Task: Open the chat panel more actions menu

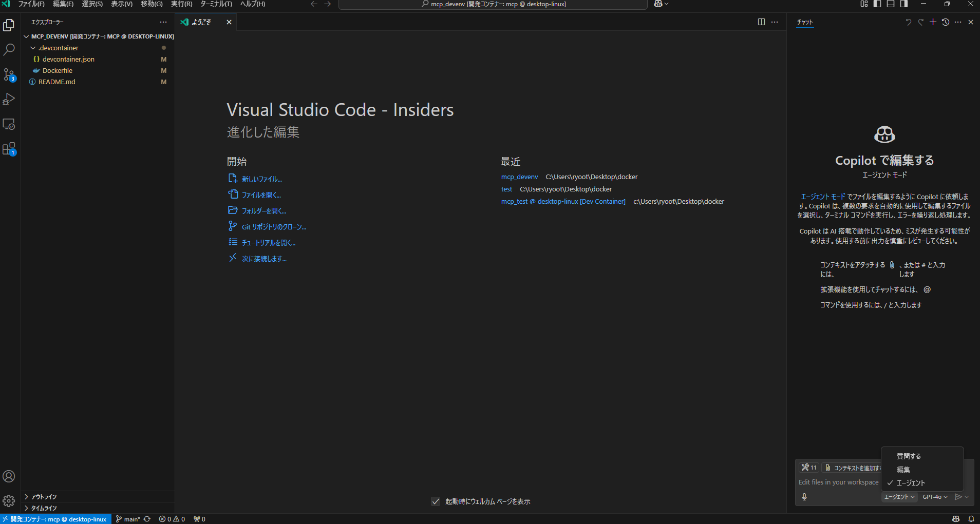Action: [958, 22]
